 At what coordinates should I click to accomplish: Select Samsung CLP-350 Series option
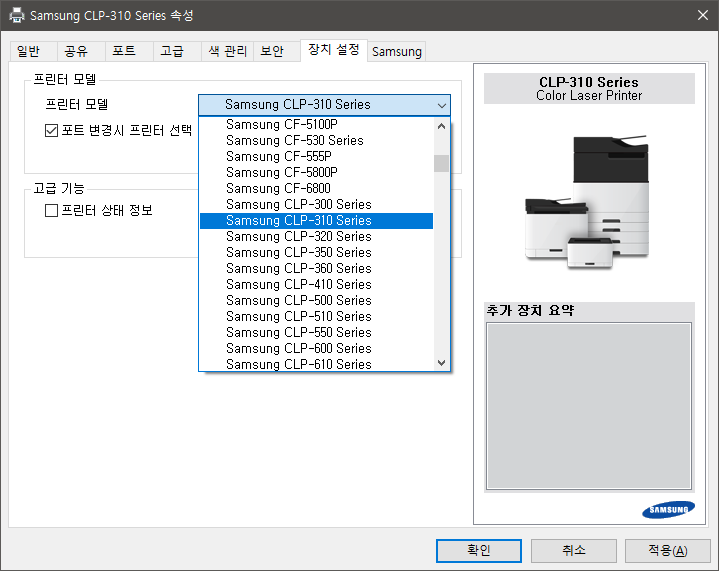316,253
